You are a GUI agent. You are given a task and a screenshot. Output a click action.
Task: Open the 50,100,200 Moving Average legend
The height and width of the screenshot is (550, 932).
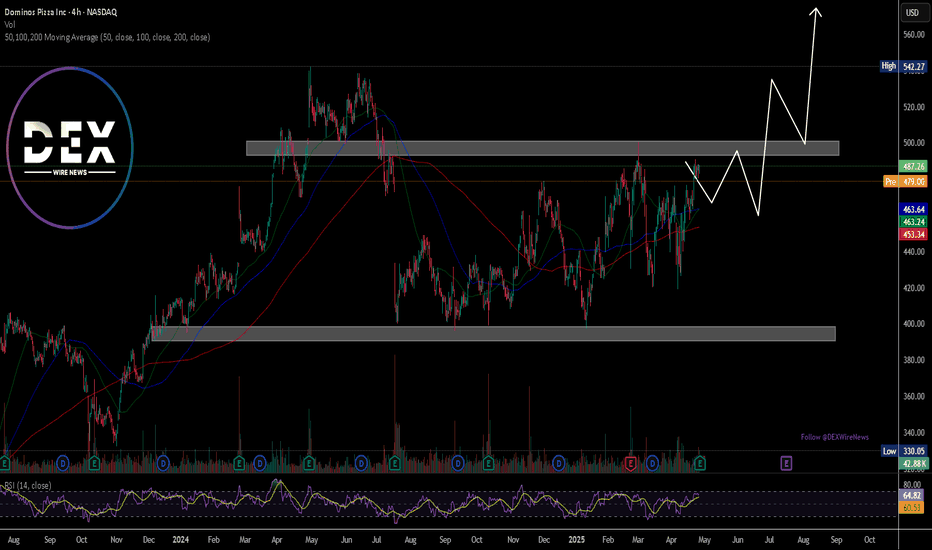click(x=107, y=37)
